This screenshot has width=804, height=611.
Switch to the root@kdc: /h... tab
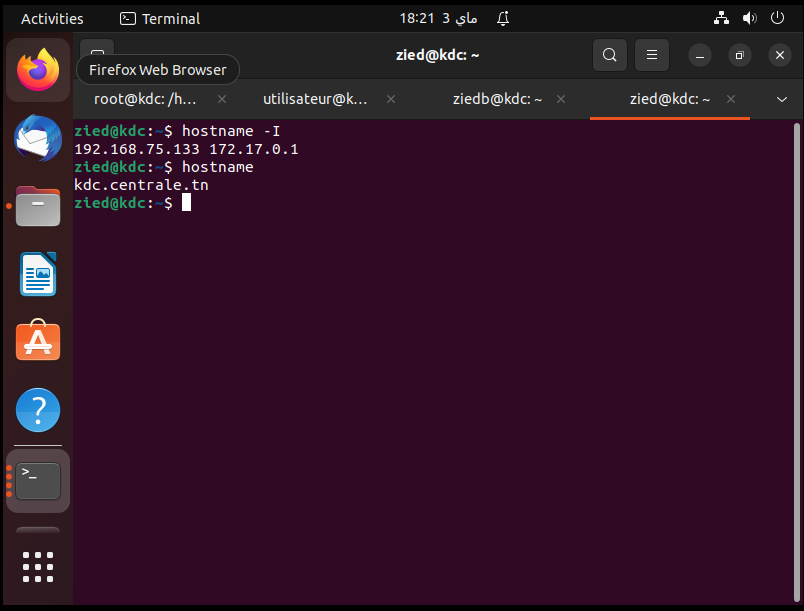click(145, 99)
